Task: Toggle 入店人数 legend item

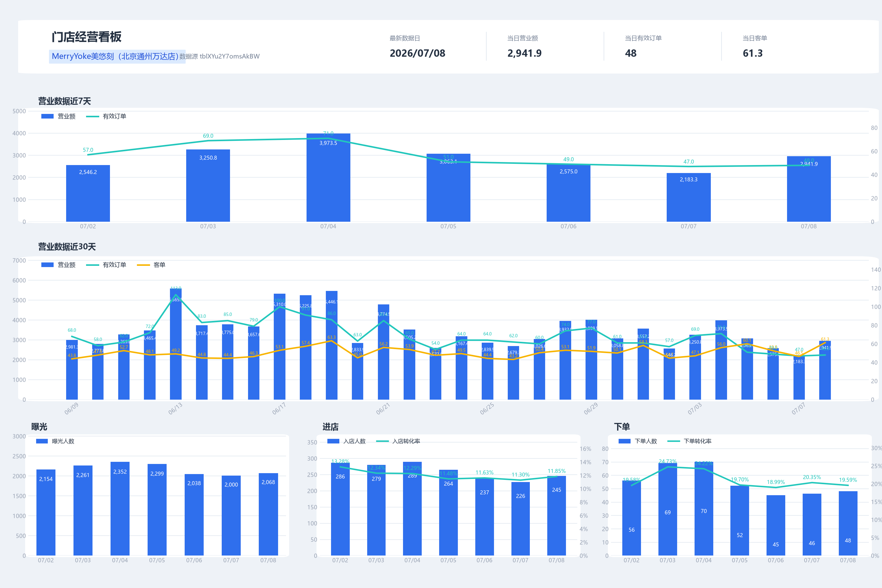Action: pos(346,441)
